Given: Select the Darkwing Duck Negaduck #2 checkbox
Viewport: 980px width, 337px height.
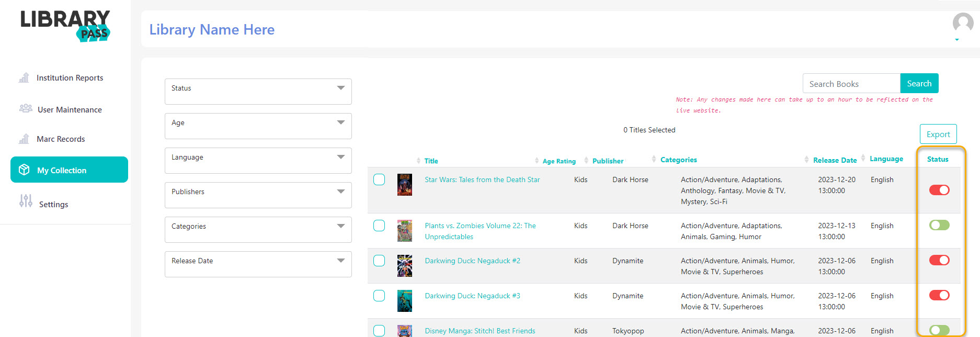Looking at the screenshot, I should pos(379,261).
